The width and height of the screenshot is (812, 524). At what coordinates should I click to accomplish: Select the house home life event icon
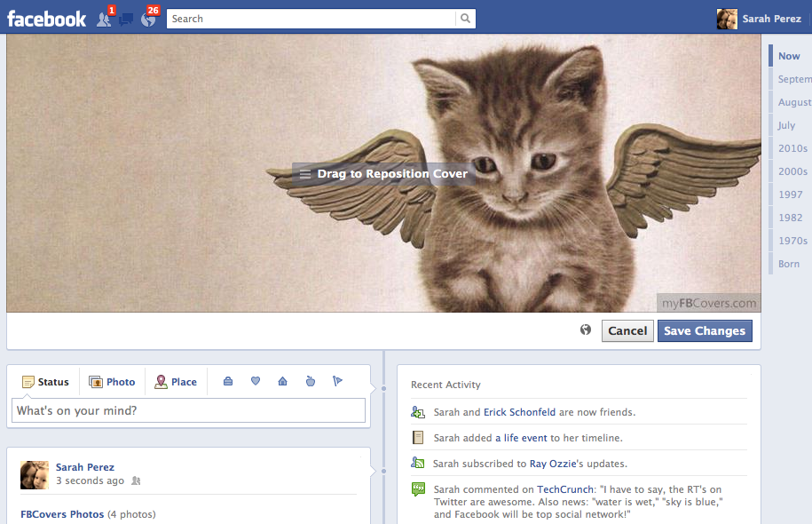pyautogui.click(x=283, y=382)
